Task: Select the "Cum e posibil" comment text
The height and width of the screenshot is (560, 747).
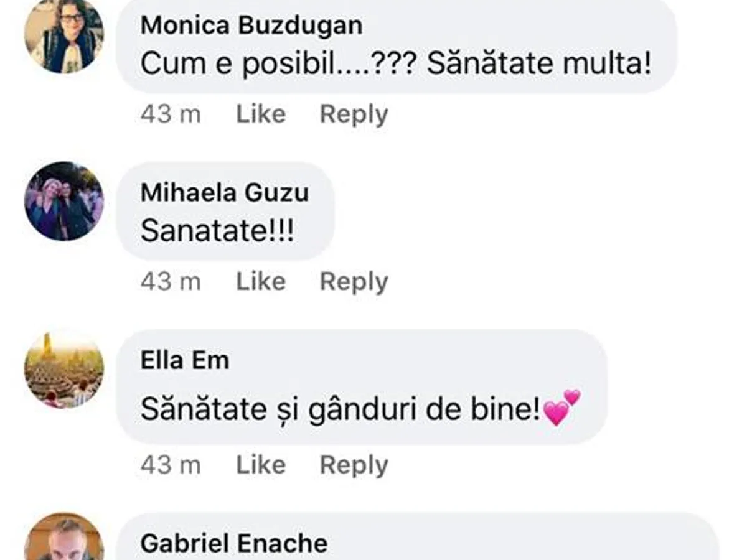Action: pos(396,64)
